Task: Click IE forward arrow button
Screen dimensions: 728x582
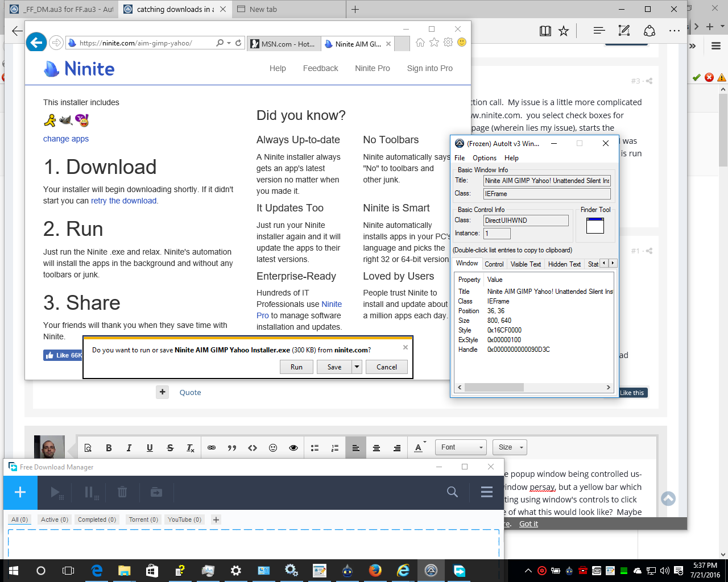Action: [x=56, y=43]
